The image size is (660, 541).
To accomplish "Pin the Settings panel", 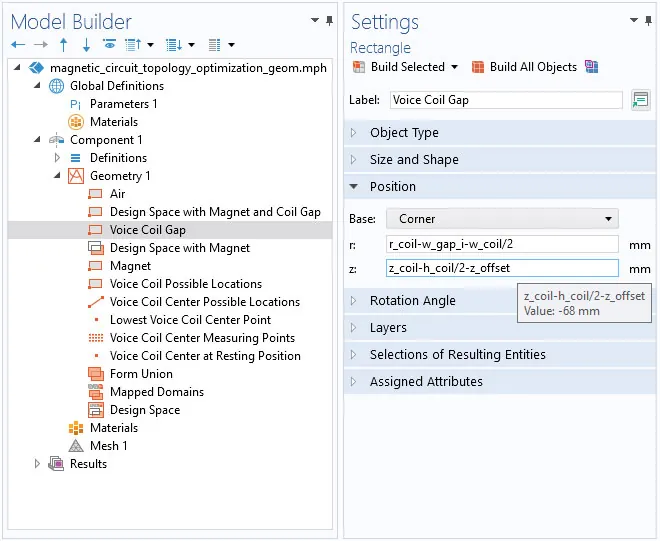I will click(647, 21).
